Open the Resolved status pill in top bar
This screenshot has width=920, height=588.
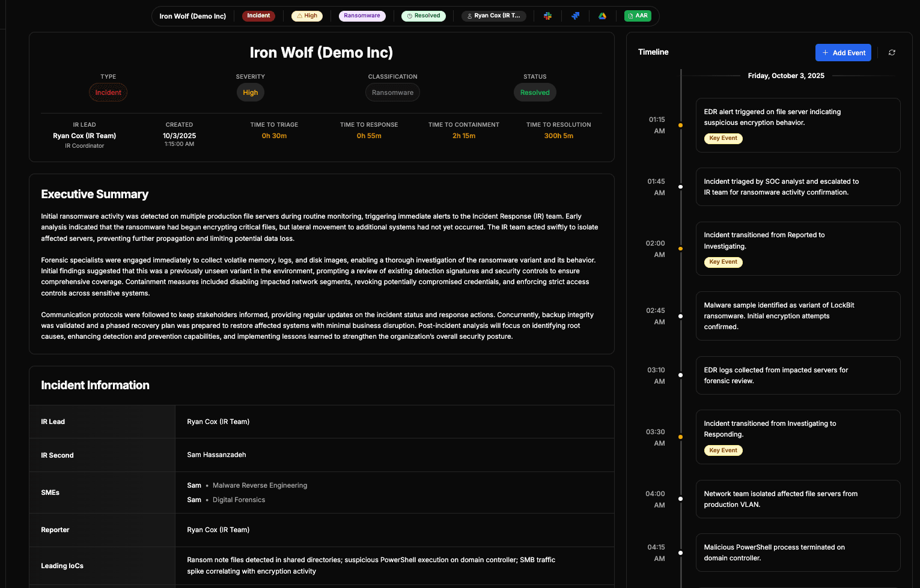tap(424, 16)
